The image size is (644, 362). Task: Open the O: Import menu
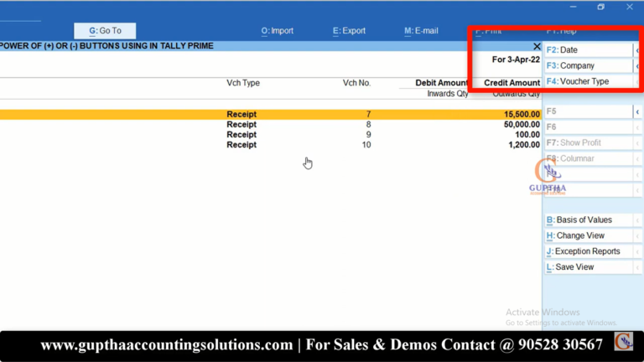click(278, 31)
